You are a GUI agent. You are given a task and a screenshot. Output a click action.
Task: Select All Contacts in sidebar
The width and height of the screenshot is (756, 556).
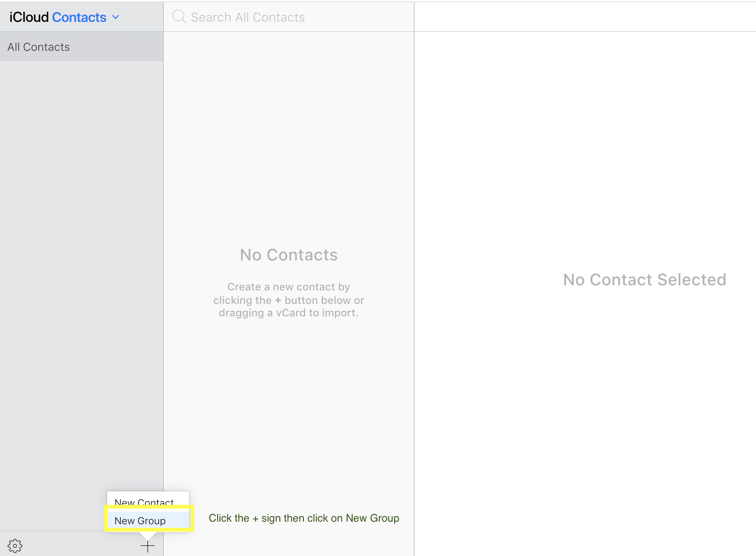(82, 46)
